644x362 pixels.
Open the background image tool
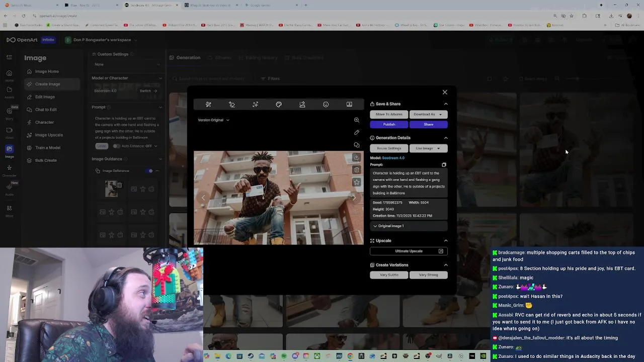coord(302,104)
